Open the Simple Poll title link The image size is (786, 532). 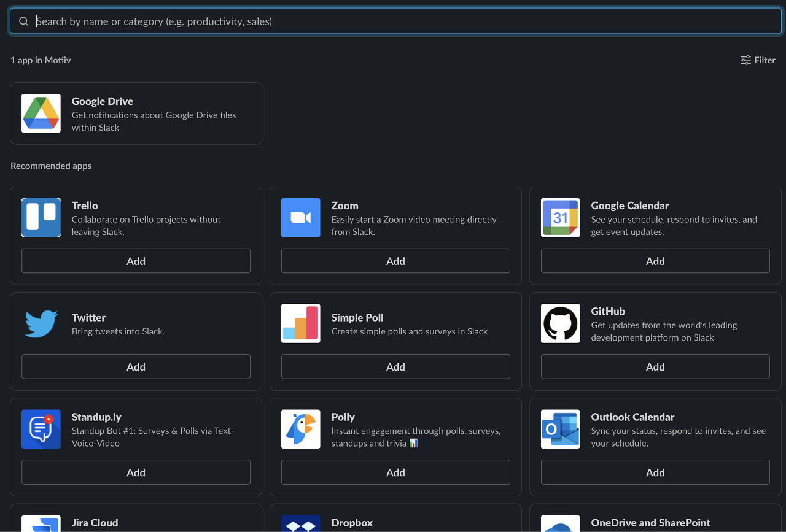click(357, 317)
